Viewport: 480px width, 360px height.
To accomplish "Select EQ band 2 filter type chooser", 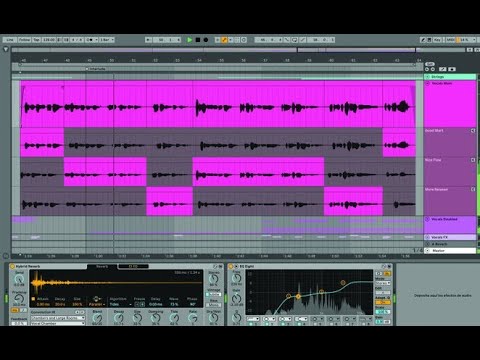I will click(x=269, y=319).
